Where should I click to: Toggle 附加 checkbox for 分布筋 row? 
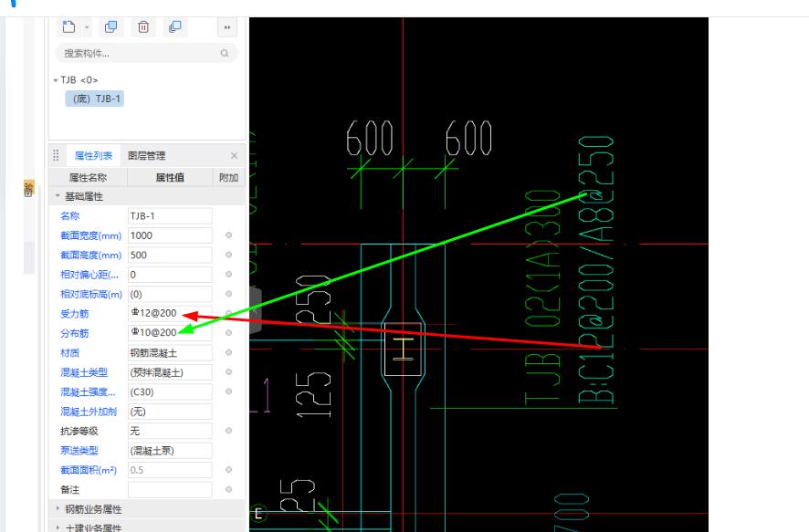click(228, 332)
